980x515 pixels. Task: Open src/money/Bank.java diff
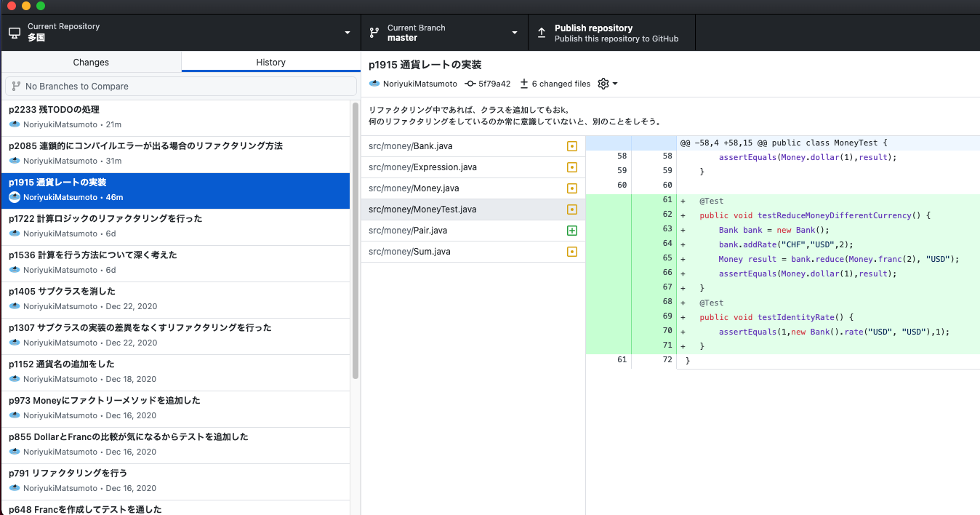[x=473, y=146]
